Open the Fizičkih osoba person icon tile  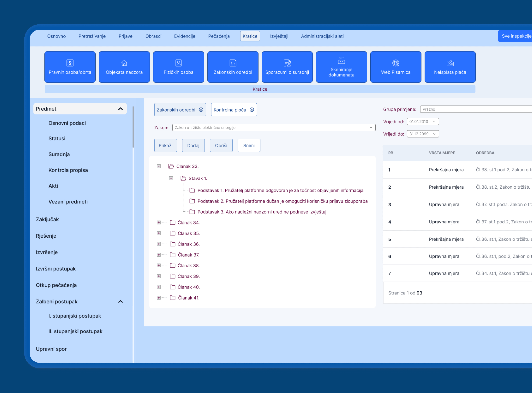pyautogui.click(x=178, y=67)
